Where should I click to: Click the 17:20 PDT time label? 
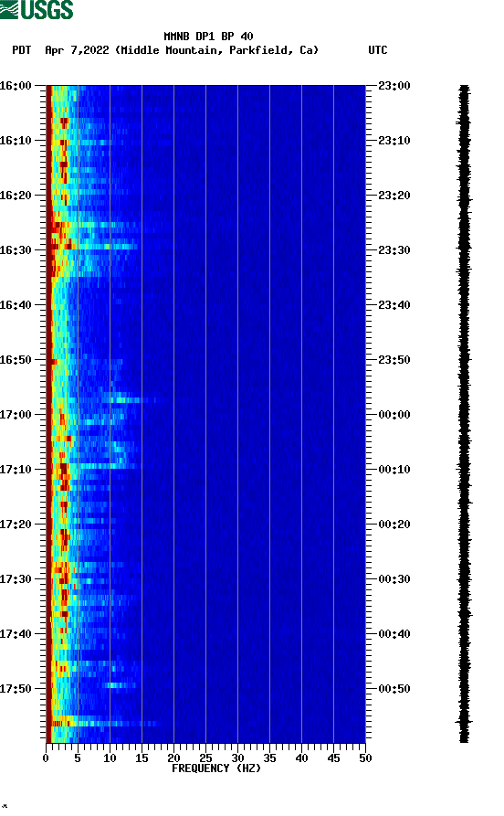point(16,525)
